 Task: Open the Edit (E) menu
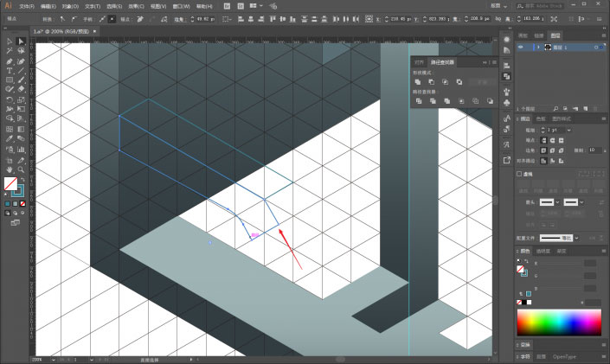[x=48, y=6]
